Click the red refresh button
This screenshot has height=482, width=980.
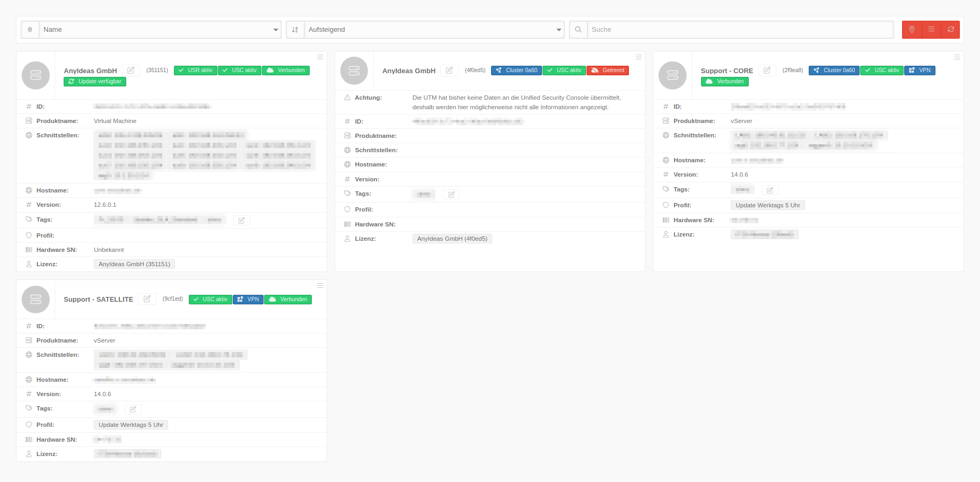(x=951, y=30)
